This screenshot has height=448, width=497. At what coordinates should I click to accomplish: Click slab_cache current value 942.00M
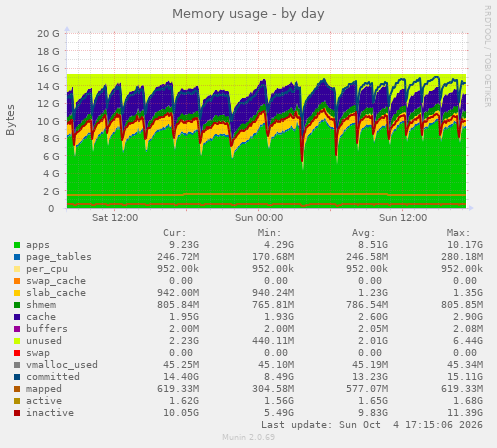pos(178,293)
